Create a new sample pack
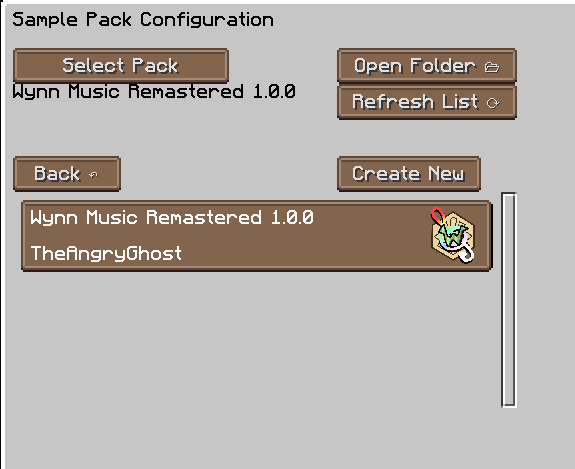 click(x=409, y=174)
